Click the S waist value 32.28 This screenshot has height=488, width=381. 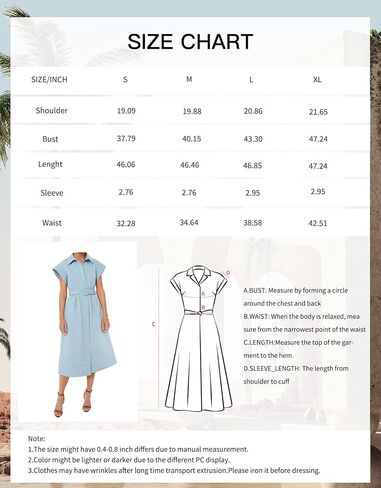(126, 223)
